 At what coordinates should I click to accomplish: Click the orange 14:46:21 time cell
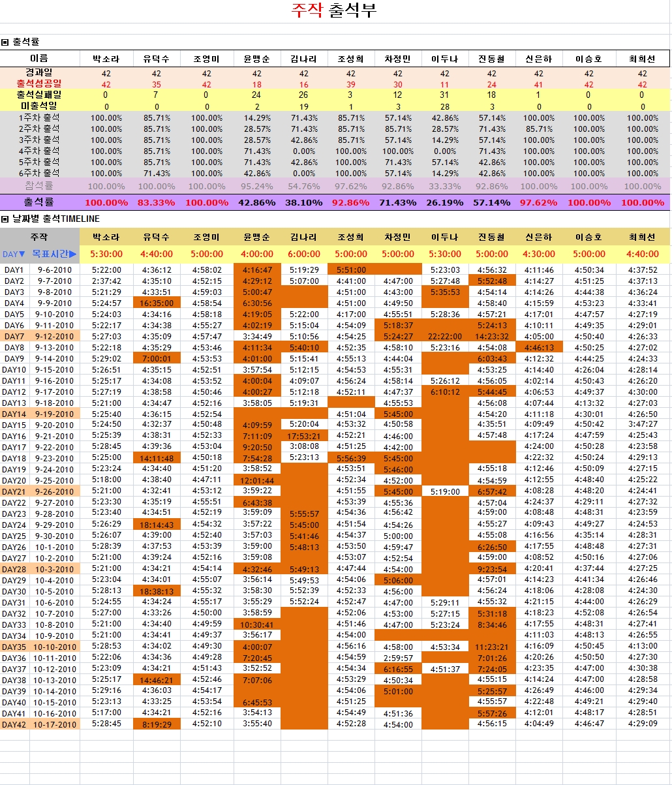(x=157, y=680)
